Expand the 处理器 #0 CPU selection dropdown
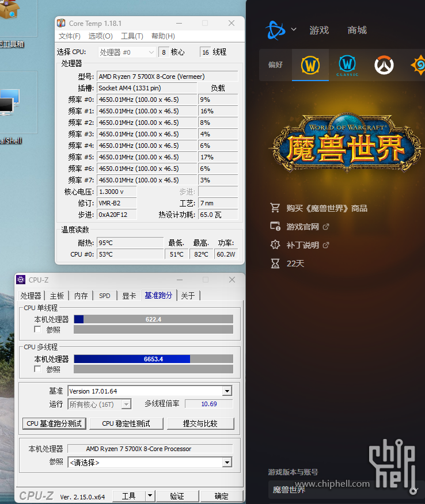This screenshot has width=425, height=504. click(x=127, y=52)
